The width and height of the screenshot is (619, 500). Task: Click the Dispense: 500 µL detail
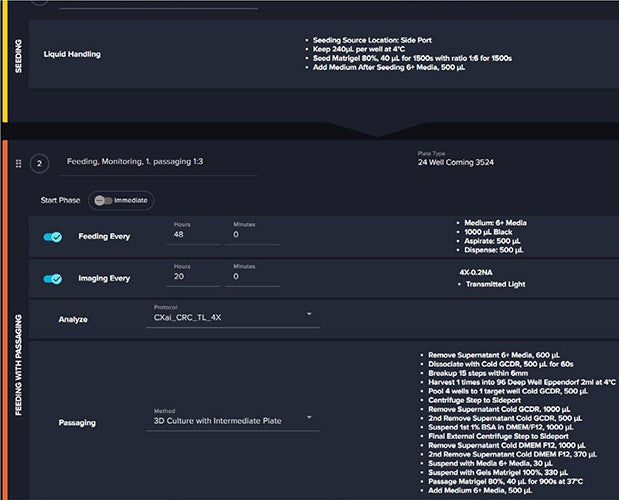[493, 250]
